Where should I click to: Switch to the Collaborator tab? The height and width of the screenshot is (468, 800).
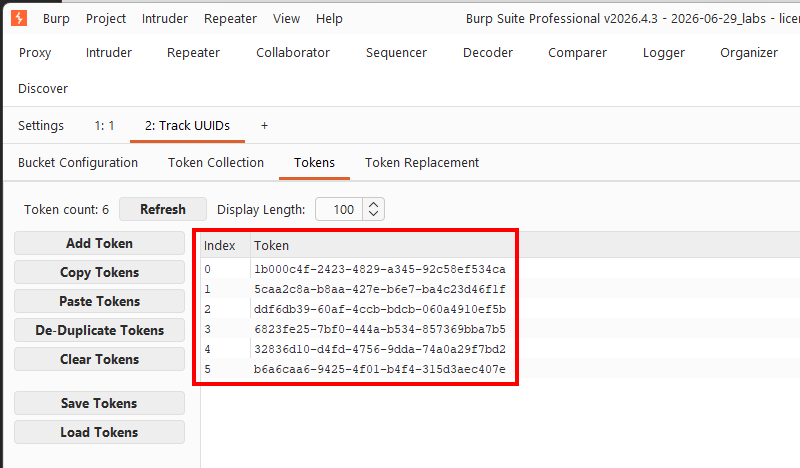293,53
